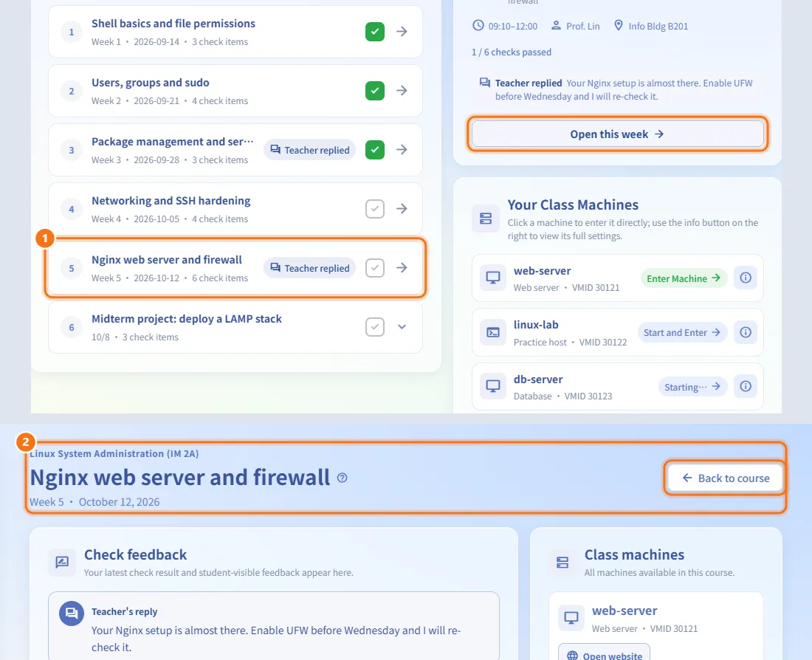Screen dimensions: 812x660
Task: Select the Midterm project: deploy a LAMP stack title
Action: (x=187, y=319)
